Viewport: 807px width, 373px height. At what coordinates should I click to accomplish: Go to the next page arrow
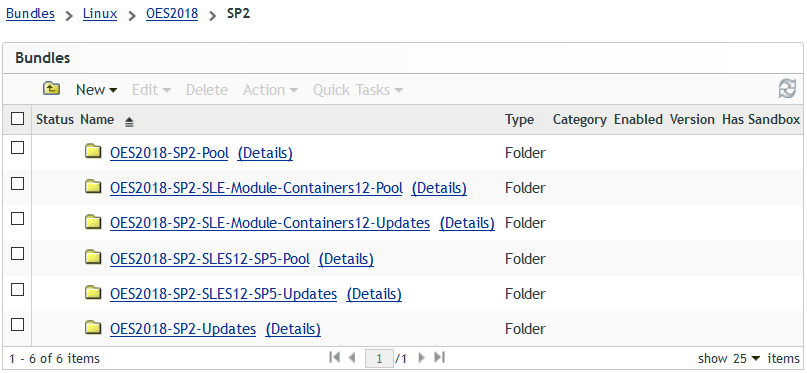pyautogui.click(x=422, y=357)
